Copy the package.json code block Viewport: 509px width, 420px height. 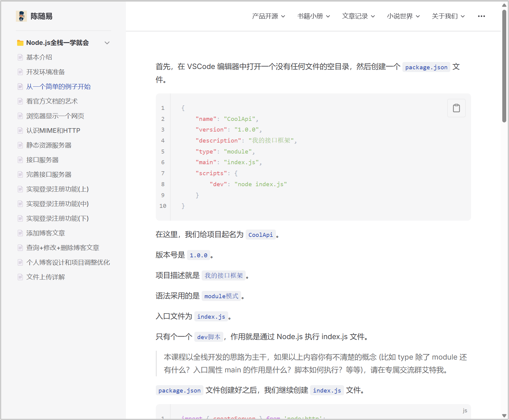point(456,108)
